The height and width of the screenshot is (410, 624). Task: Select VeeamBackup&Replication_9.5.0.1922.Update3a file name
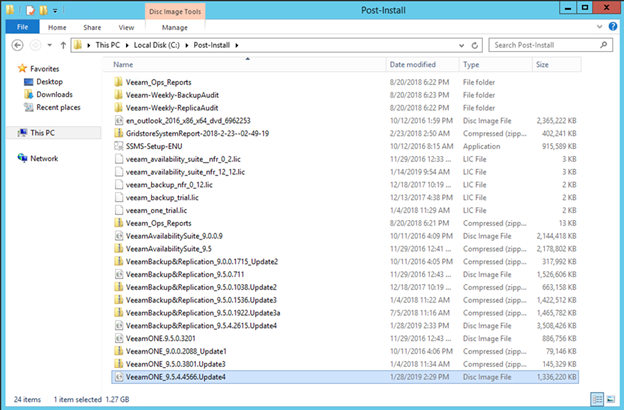click(203, 312)
